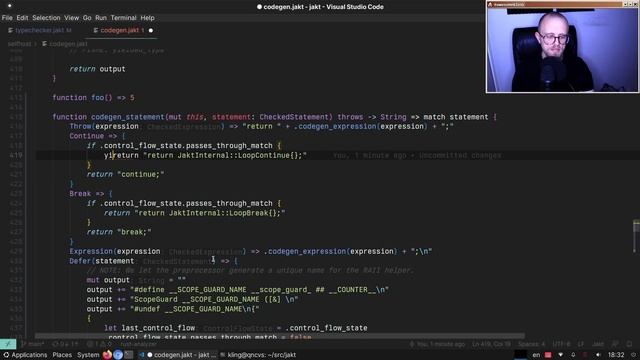640x360 pixels.
Task: Open the Edit menu
Action: [x=22, y=18]
